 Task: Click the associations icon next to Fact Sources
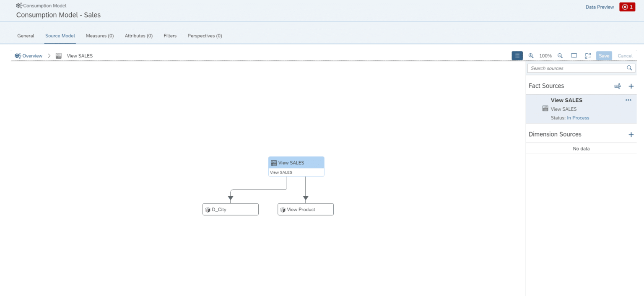click(618, 86)
